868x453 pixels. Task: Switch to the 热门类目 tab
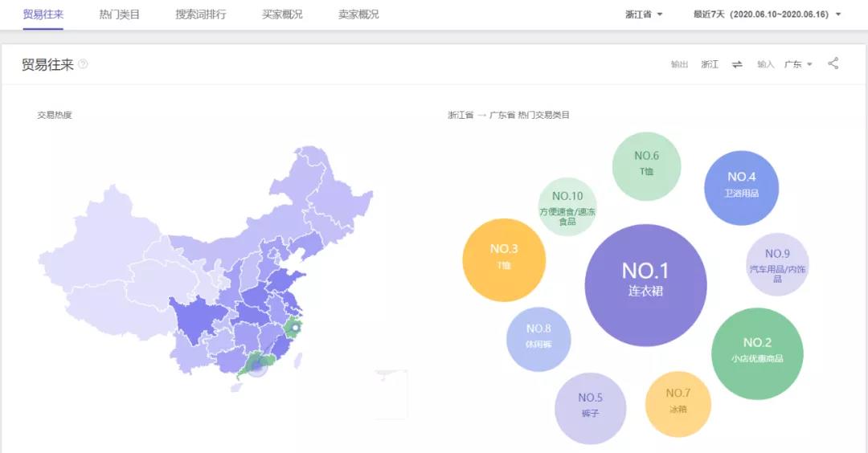(120, 14)
